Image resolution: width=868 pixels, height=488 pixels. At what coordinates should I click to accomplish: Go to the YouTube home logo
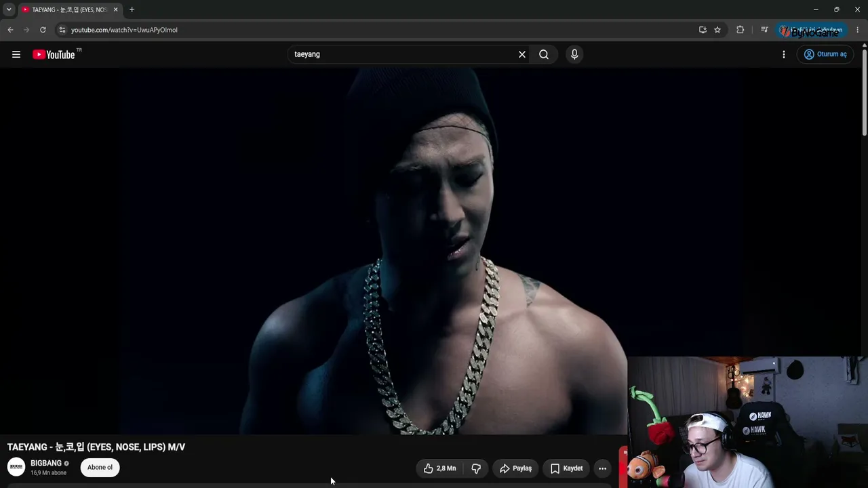pyautogui.click(x=54, y=54)
